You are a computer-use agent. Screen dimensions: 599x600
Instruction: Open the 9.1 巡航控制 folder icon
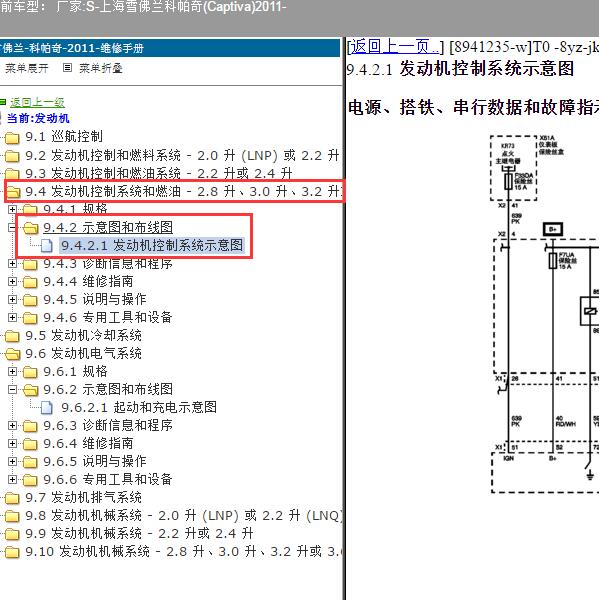12,138
